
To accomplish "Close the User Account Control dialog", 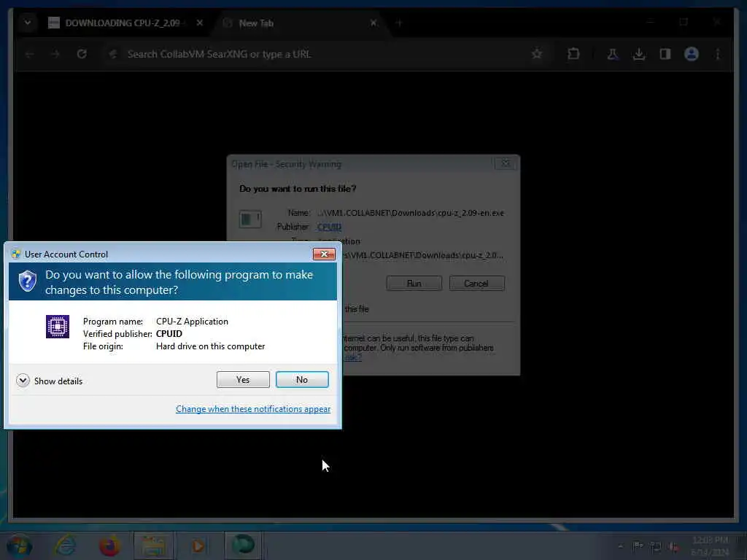I will [324, 254].
